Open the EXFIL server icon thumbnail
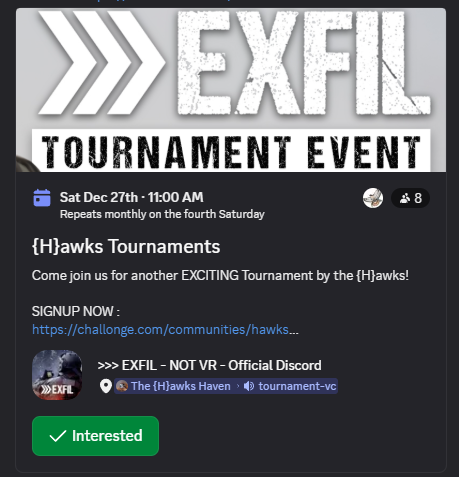 coord(57,375)
